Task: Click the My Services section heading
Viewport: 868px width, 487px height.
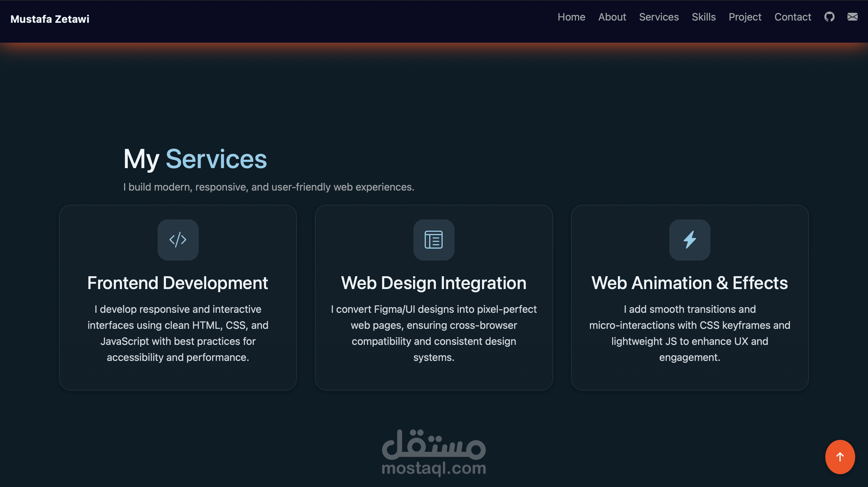Action: pos(195,158)
